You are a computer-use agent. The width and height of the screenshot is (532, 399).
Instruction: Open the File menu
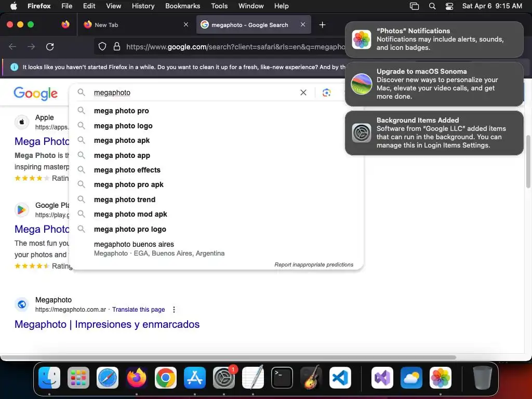coord(67,6)
